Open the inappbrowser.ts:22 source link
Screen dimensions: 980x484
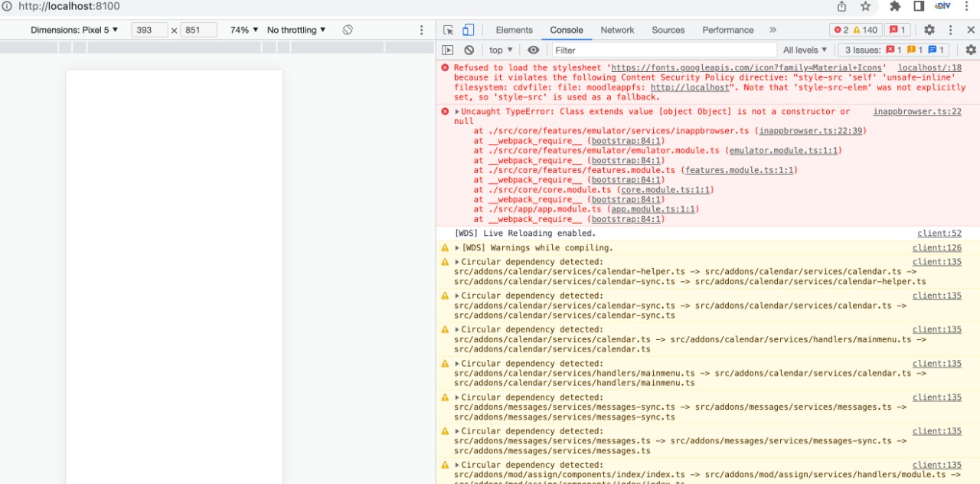(917, 112)
